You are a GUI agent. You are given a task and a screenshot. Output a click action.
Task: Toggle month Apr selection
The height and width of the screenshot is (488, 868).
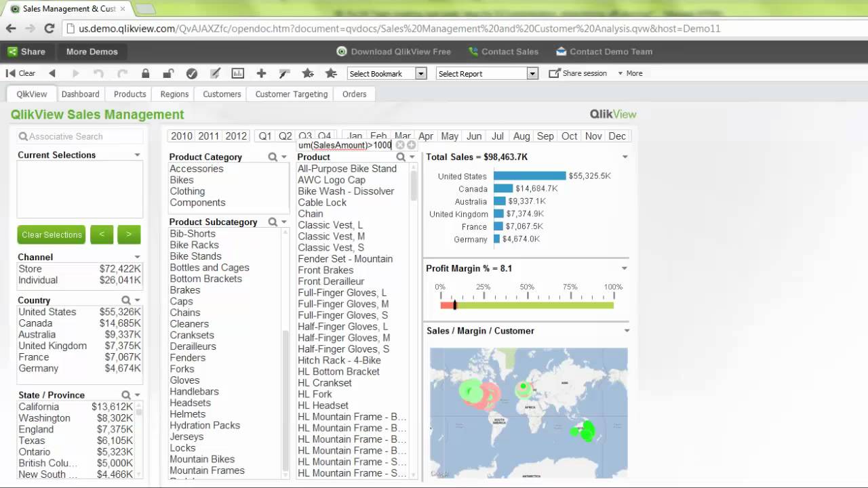pos(426,136)
